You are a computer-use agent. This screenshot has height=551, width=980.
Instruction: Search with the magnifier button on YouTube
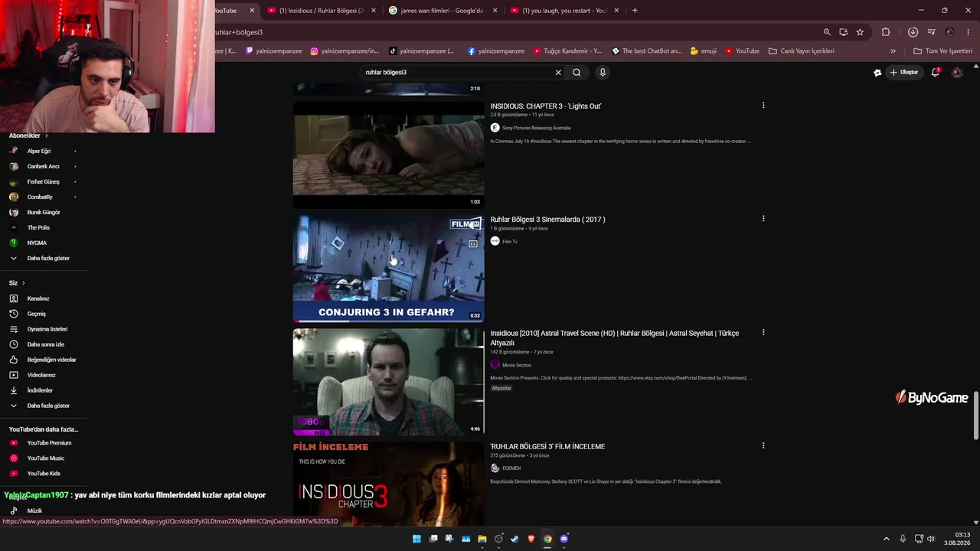(x=577, y=73)
